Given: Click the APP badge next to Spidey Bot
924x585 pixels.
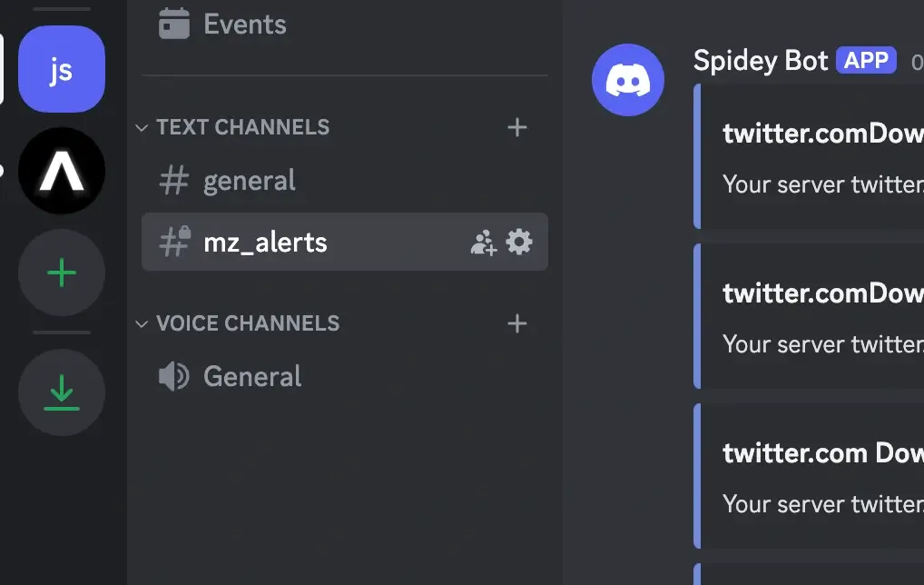Looking at the screenshot, I should [866, 60].
